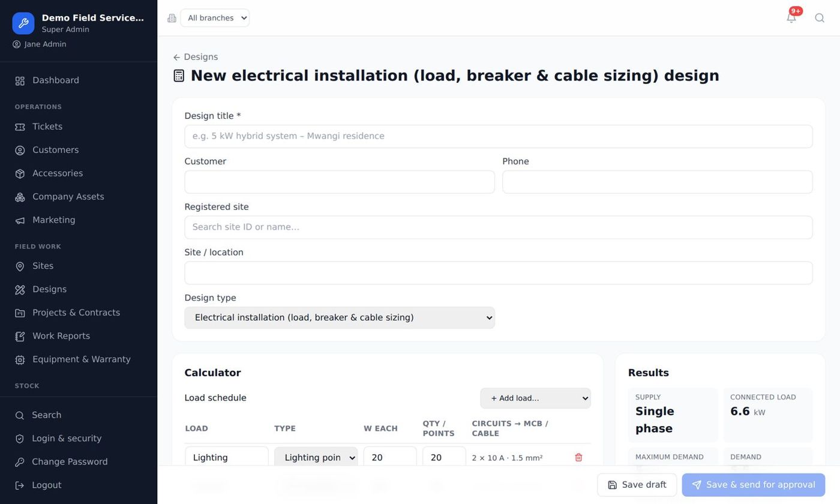The image size is (840, 504).
Task: Click the Login & security shield icon
Action: tap(20, 439)
